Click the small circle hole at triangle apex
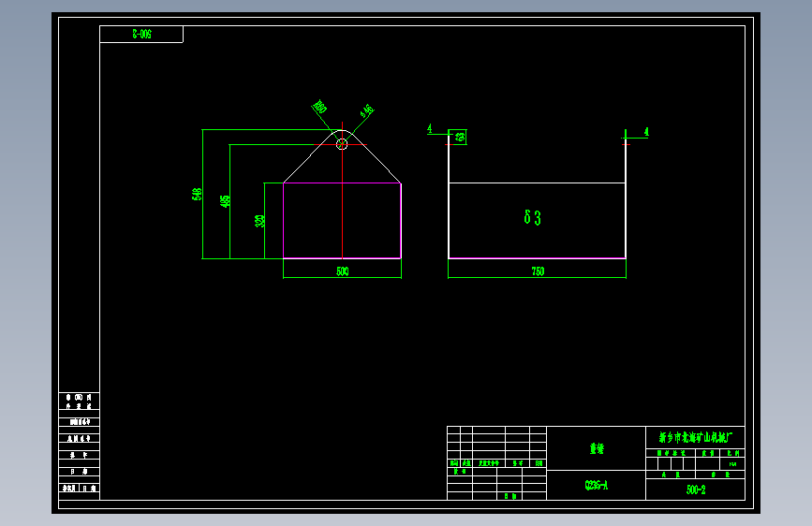The width and height of the screenshot is (812, 526). click(x=342, y=144)
